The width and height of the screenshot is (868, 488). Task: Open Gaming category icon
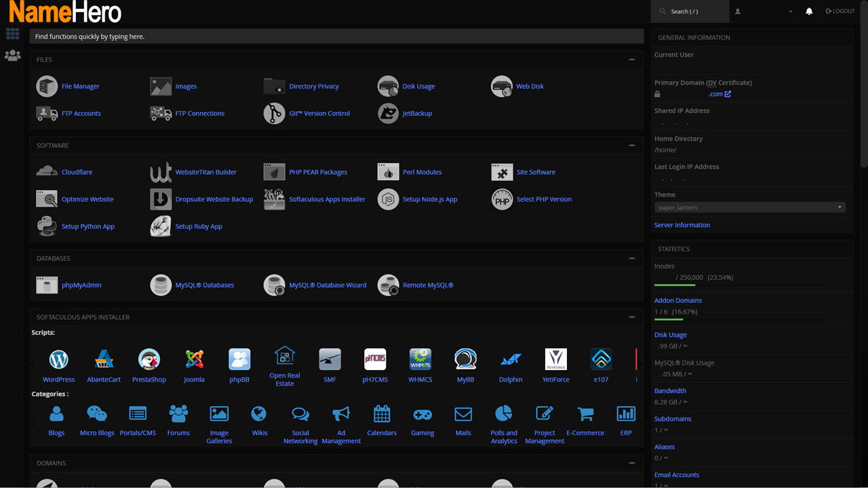click(x=422, y=413)
